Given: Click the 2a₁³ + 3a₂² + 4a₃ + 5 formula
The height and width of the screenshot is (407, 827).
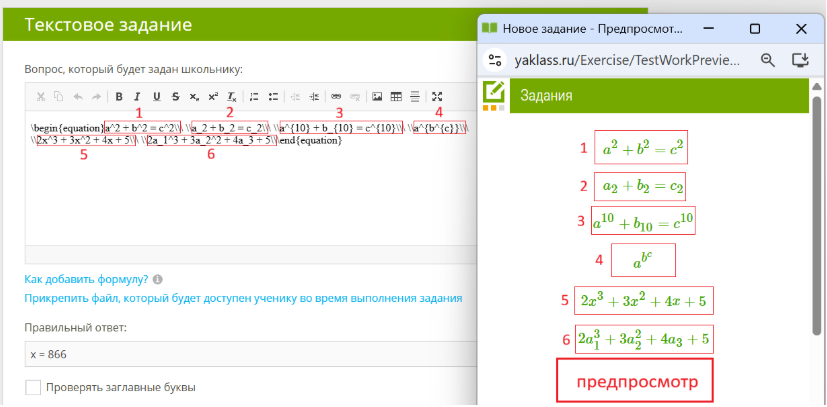Looking at the screenshot, I should 644,340.
